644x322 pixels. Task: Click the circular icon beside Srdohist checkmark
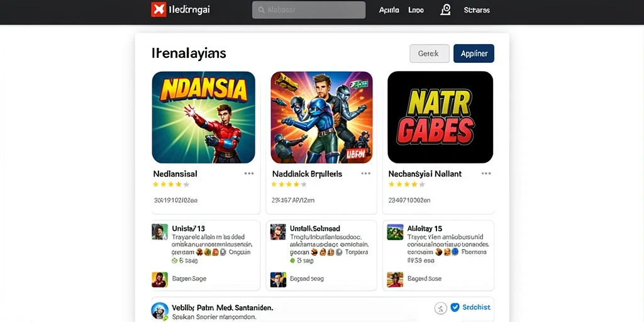click(440, 308)
